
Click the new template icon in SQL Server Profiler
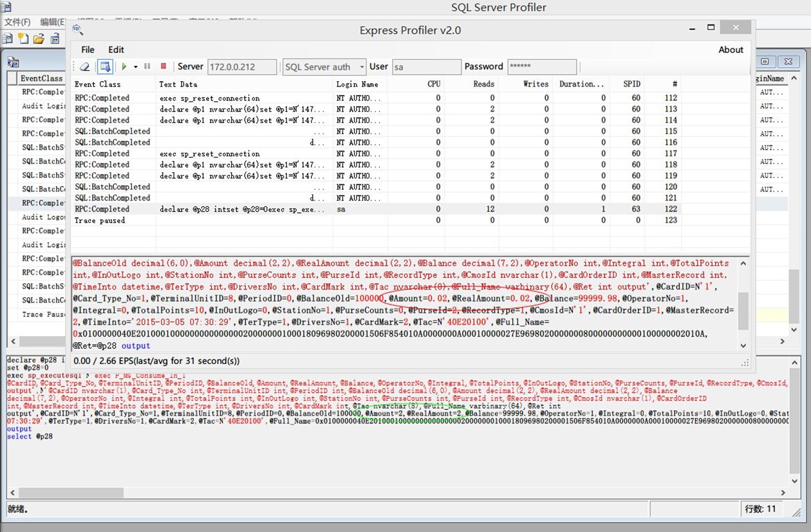(x=23, y=39)
